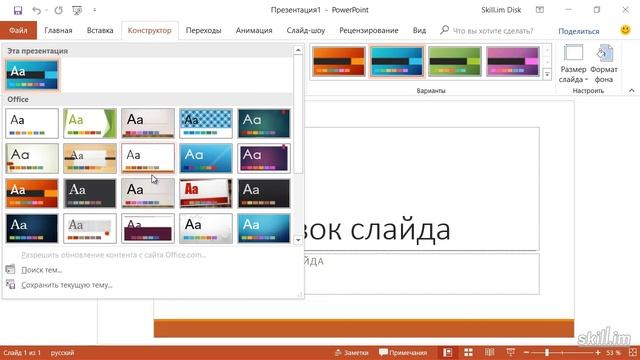
Task: Collapse the ribbon with chevron
Action: (631, 91)
